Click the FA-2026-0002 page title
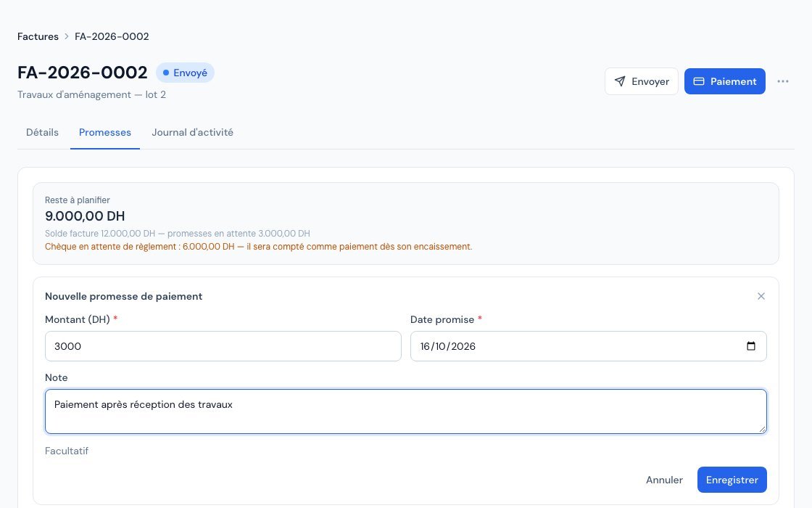The height and width of the screenshot is (508, 812). (83, 73)
